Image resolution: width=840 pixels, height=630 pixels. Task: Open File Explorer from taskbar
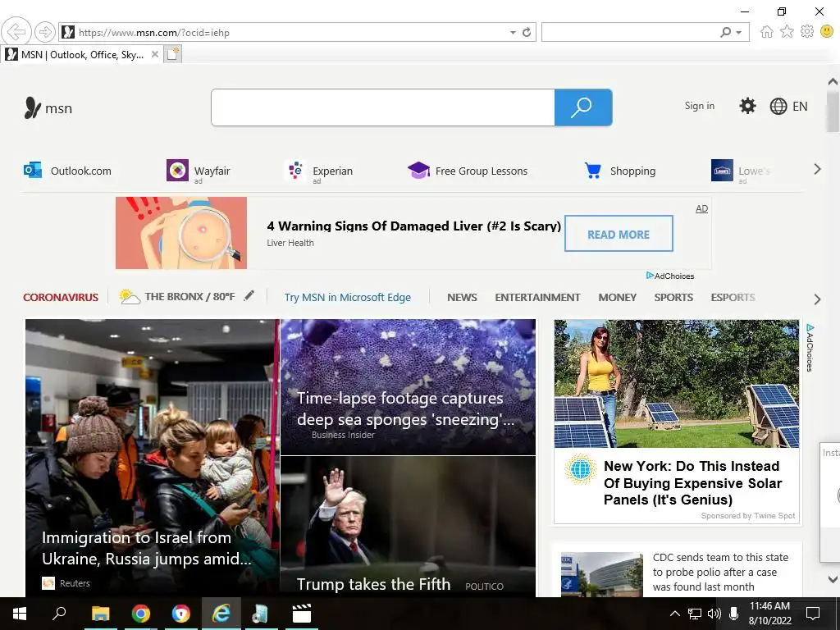click(x=100, y=614)
